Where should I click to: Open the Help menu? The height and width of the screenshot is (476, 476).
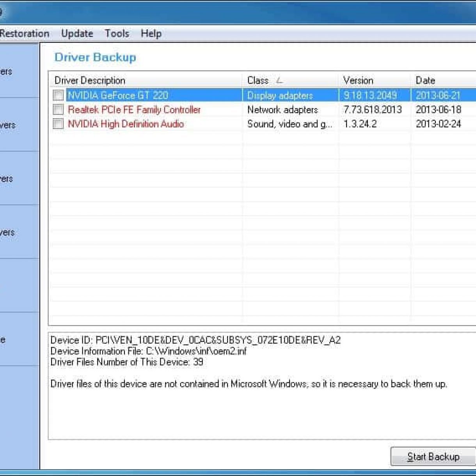[x=151, y=34]
